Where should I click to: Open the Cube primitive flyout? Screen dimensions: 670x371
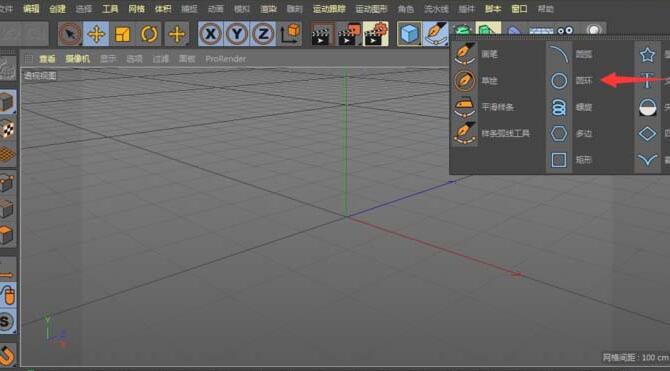409,34
